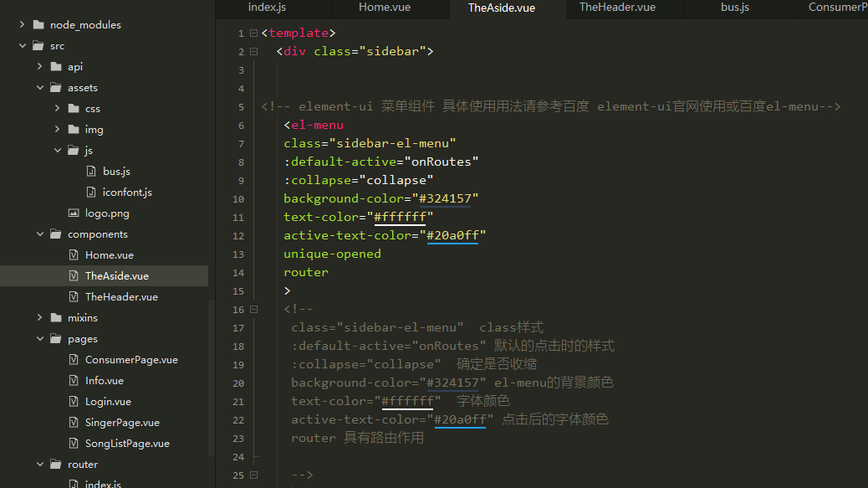Expand the img folder chevron
Image resolution: width=868 pixels, height=488 pixels.
coord(58,129)
